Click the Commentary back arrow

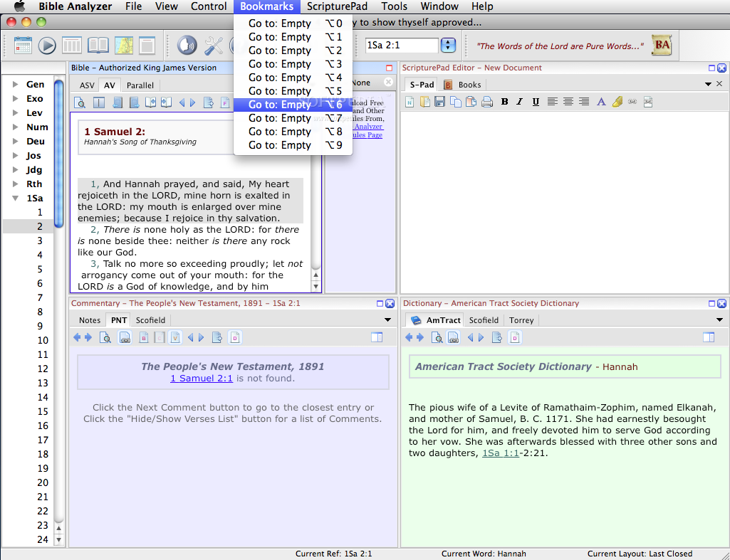(77, 338)
